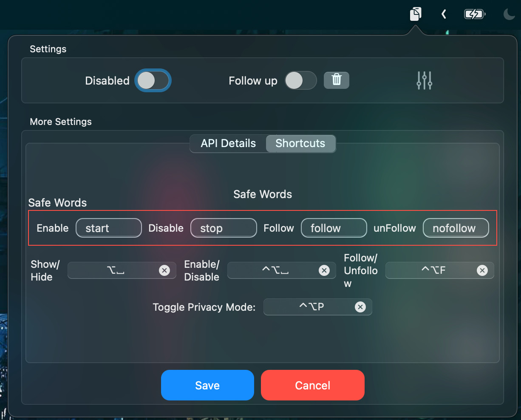Click the Follow/Unfollow shortcut recorder field
This screenshot has height=420, width=521.
pos(440,270)
